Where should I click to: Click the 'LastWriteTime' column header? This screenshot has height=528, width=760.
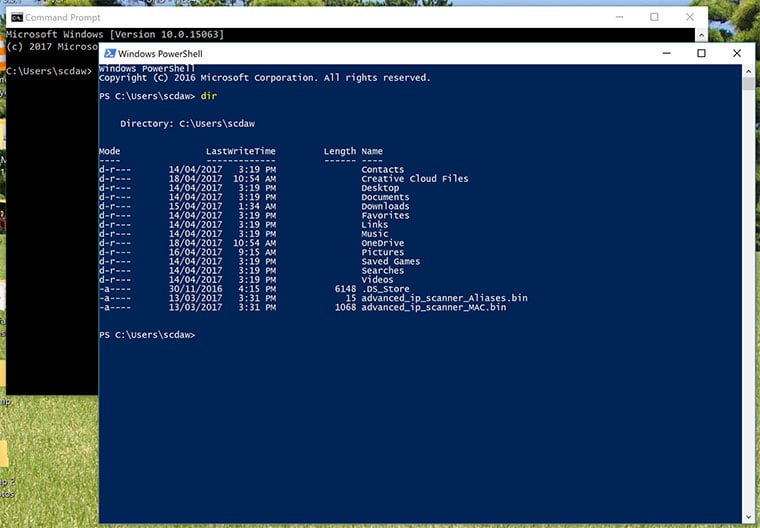tap(241, 151)
